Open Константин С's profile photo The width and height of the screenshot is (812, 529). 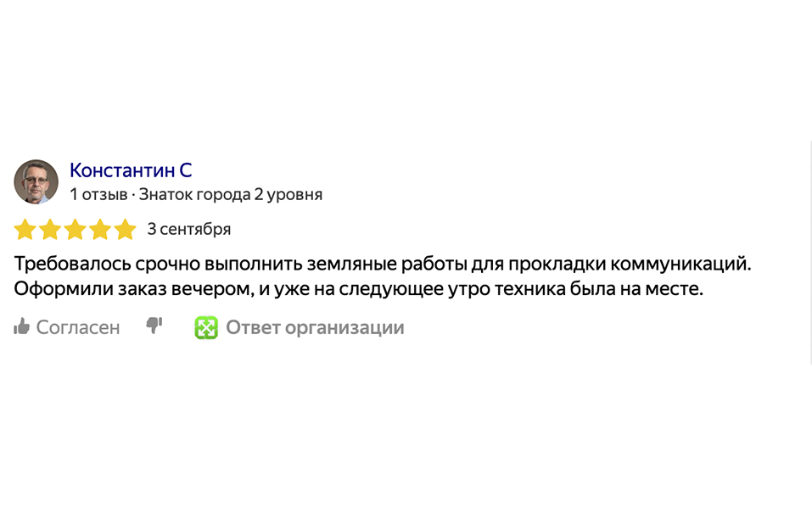(x=36, y=181)
